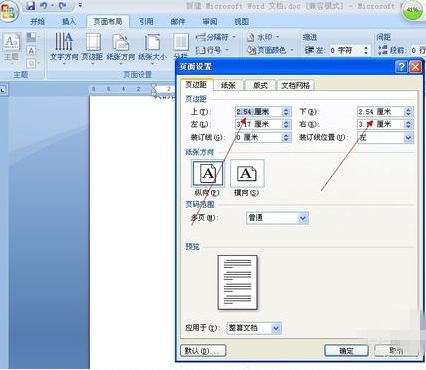The image size is (426, 370).
Task: Switch to the 文档网格 tab
Action: click(295, 85)
